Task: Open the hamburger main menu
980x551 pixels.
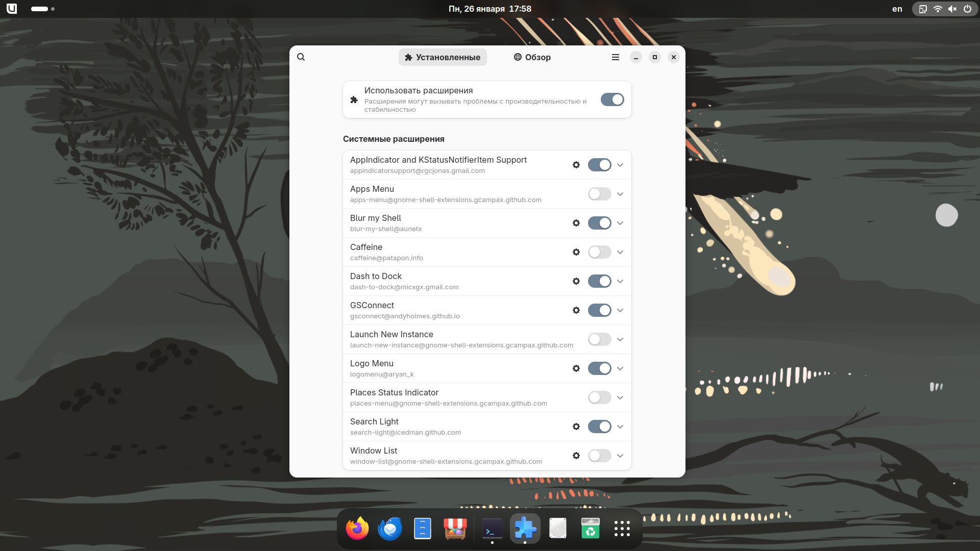Action: 616,57
